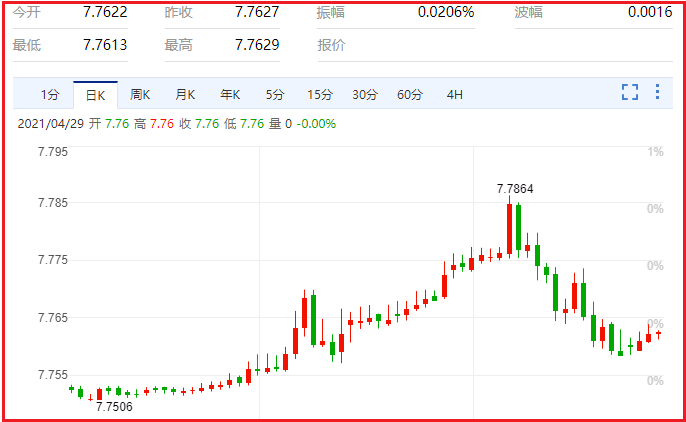Click the last candlestick on the chart
686x422 pixels.
click(658, 335)
